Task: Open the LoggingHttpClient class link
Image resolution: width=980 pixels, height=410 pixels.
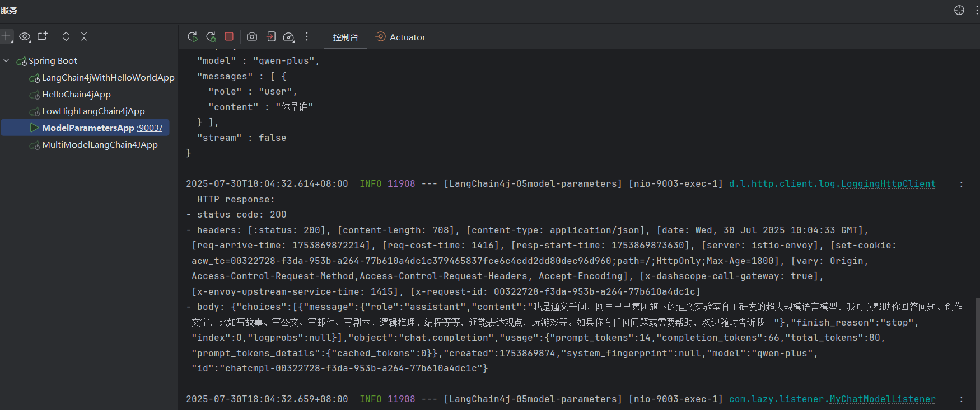Action: [x=888, y=184]
